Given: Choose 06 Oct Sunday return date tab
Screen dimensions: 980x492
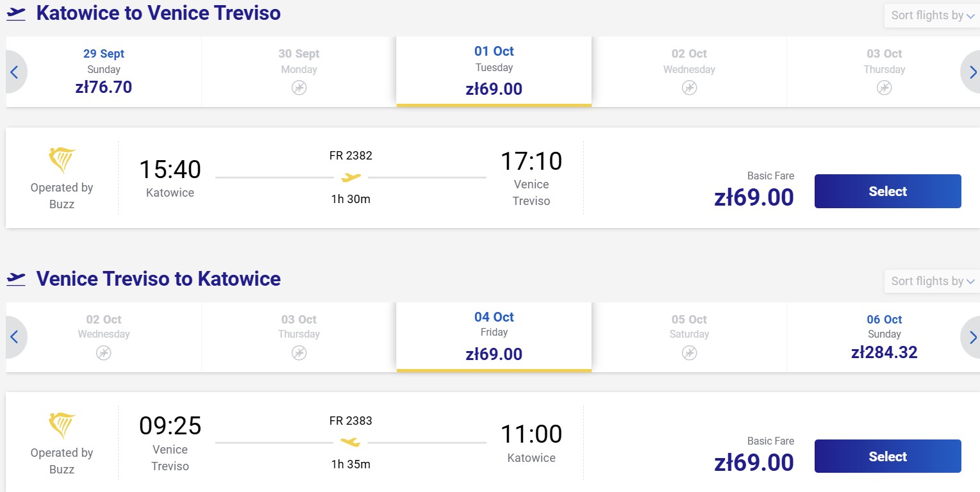Looking at the screenshot, I should (884, 337).
